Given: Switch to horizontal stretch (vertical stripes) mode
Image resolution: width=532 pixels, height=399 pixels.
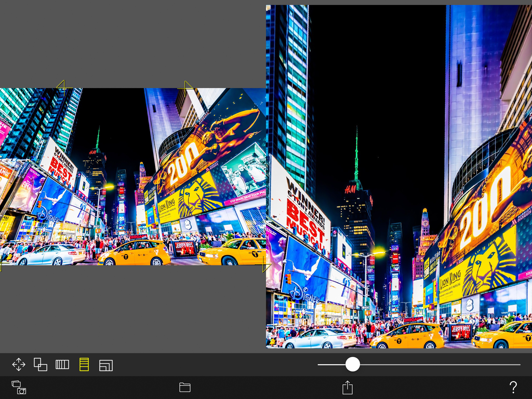Looking at the screenshot, I should tap(62, 364).
